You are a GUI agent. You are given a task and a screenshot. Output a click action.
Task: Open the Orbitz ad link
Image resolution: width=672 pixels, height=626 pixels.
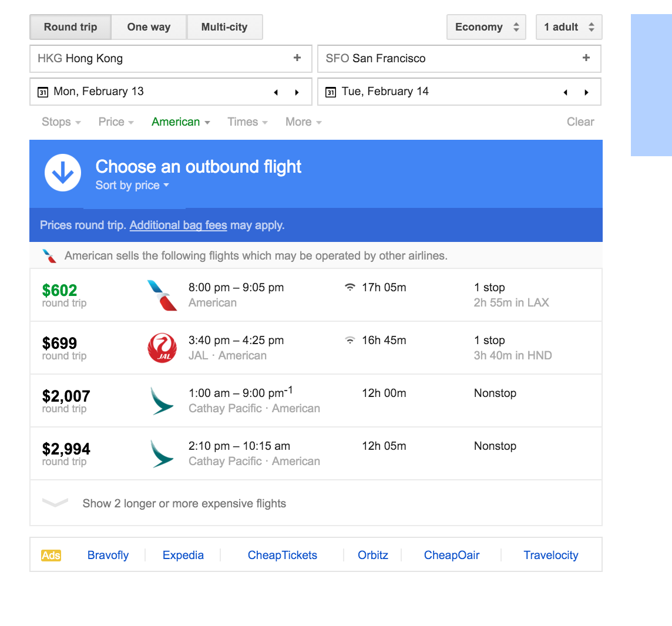[373, 556]
